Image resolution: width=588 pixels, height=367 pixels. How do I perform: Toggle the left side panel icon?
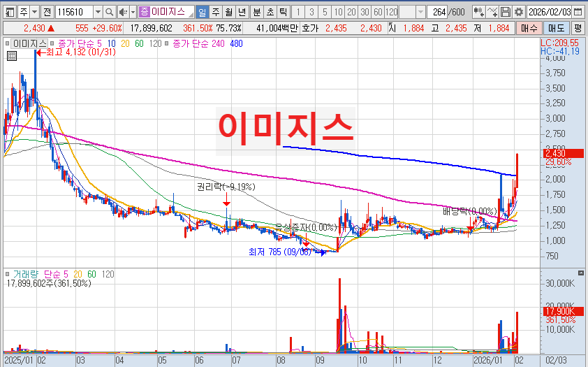[x=10, y=13]
